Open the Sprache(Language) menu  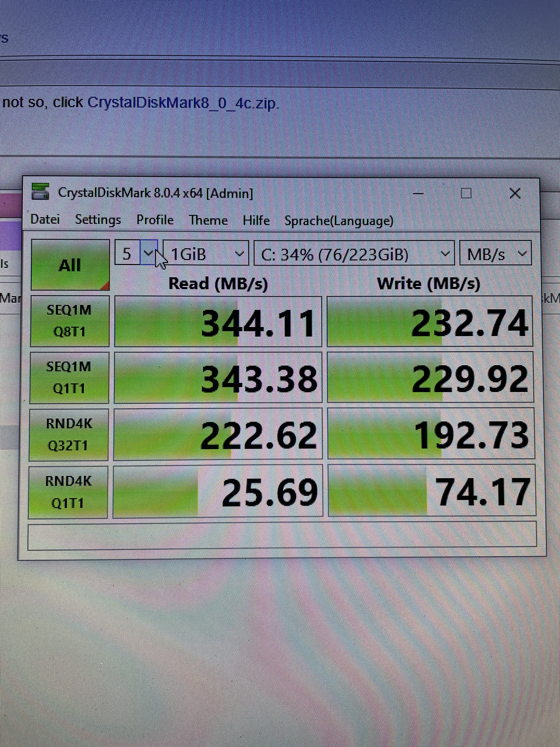[339, 221]
